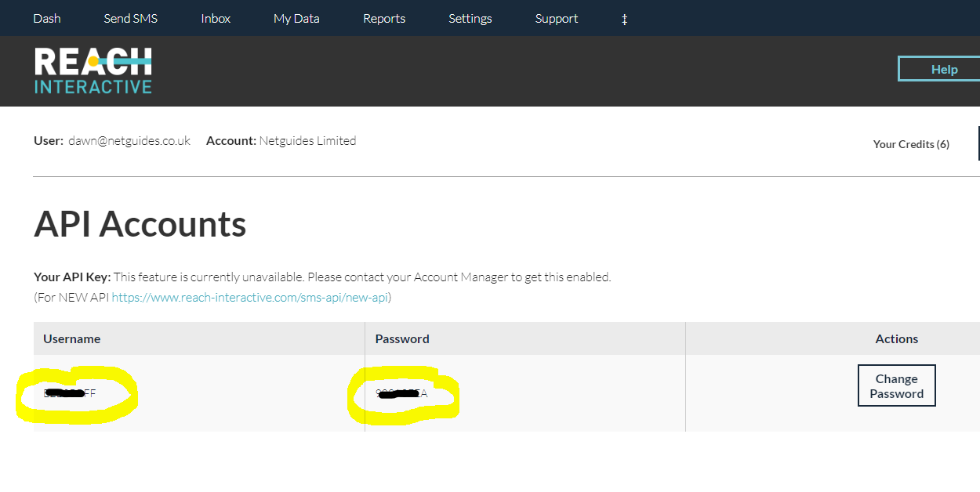Click the Username column header
The image size is (980, 492).
coord(72,339)
